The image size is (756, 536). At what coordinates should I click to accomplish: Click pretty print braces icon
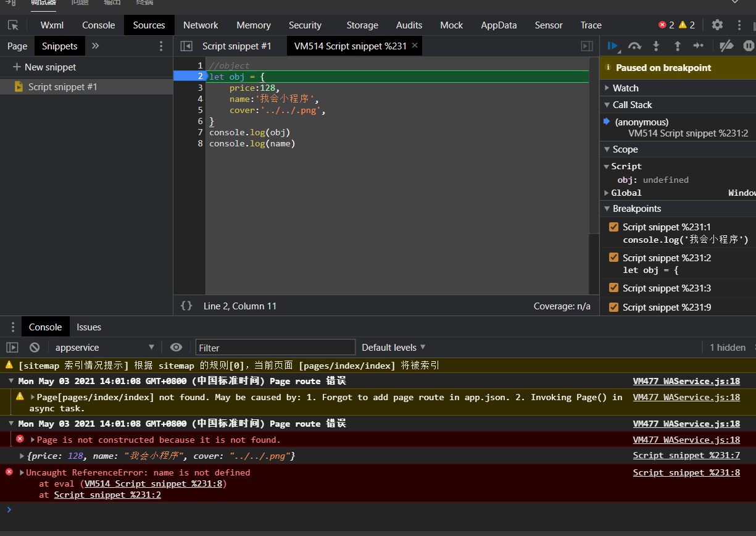pos(186,306)
